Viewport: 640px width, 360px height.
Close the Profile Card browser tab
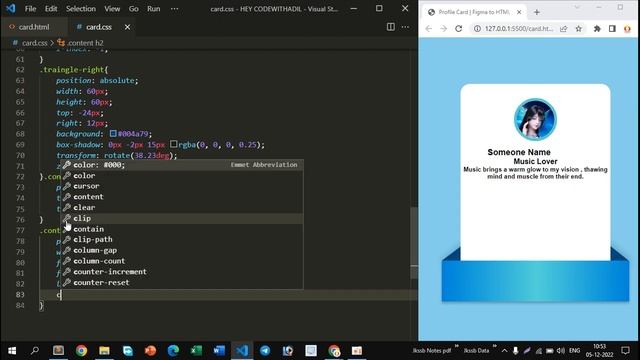tap(519, 12)
